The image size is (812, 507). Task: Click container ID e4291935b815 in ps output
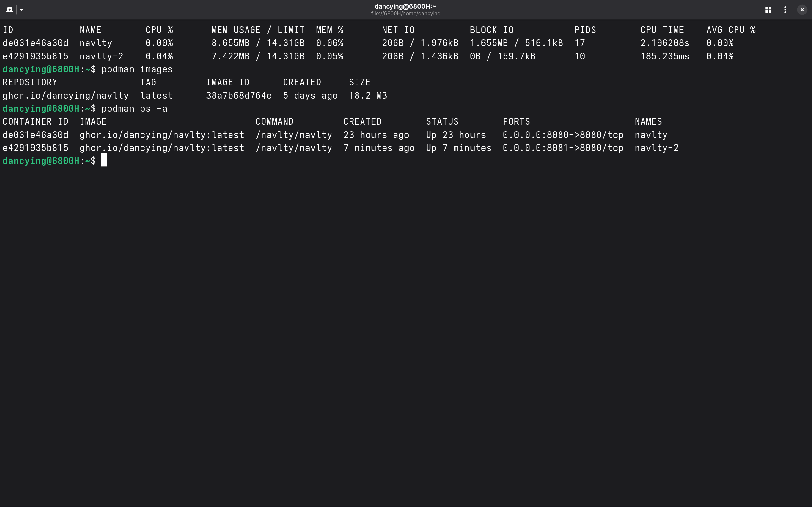[36, 148]
